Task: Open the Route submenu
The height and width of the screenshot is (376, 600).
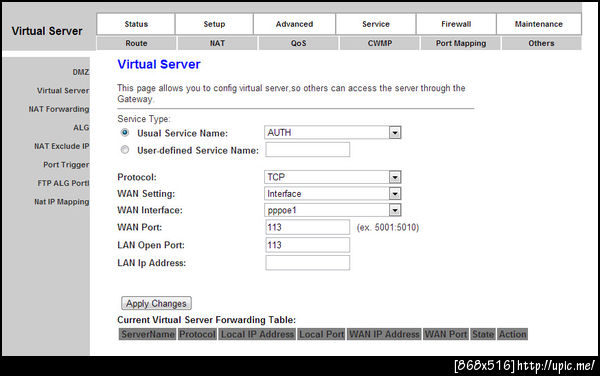Action: click(136, 43)
